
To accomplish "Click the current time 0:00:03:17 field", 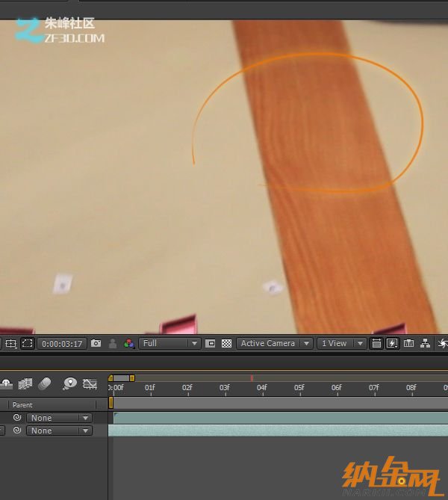I will (x=61, y=344).
